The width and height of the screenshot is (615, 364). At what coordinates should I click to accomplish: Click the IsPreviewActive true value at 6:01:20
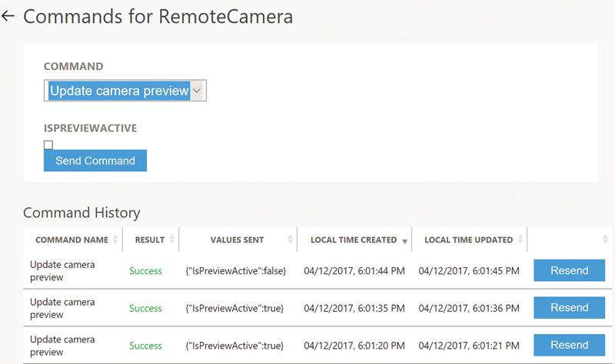pyautogui.click(x=234, y=346)
